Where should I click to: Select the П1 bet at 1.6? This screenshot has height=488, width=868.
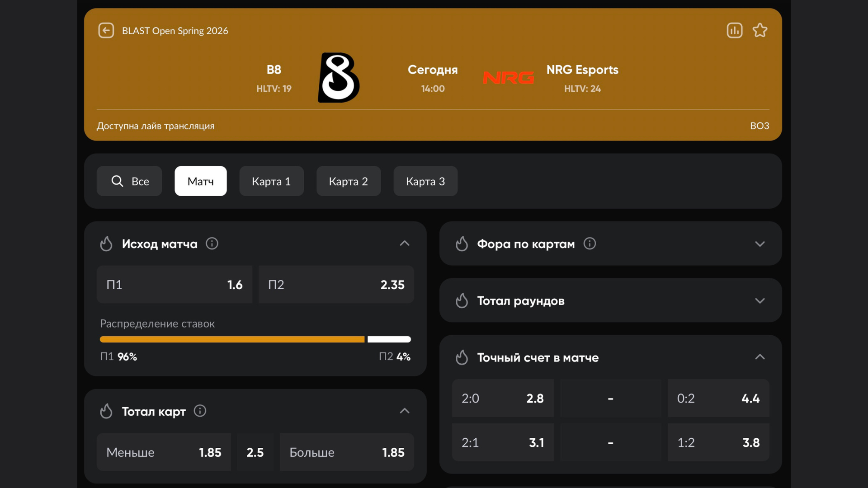point(175,285)
